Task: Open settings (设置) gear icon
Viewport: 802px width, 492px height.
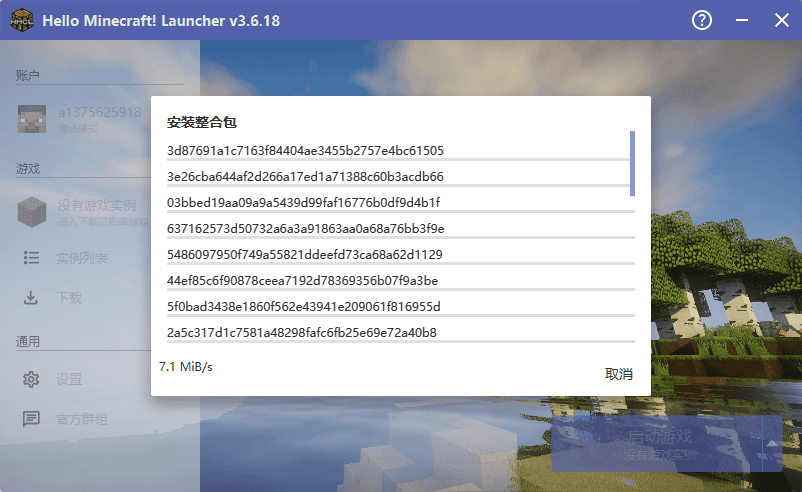Action: [32, 380]
